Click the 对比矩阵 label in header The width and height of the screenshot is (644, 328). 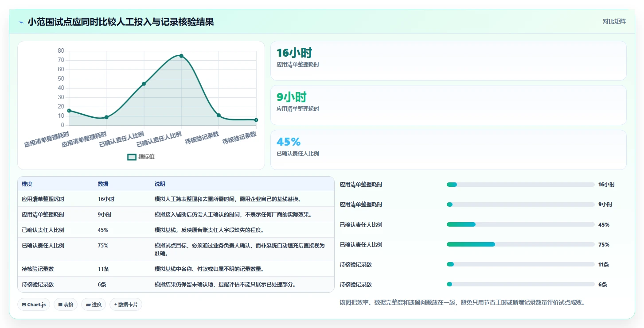[614, 22]
